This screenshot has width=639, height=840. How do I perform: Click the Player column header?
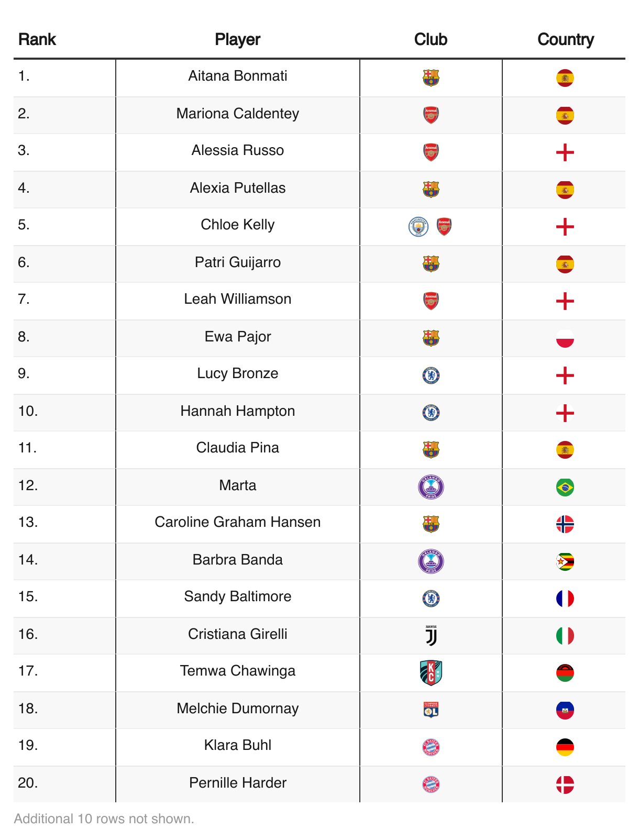[x=237, y=39]
